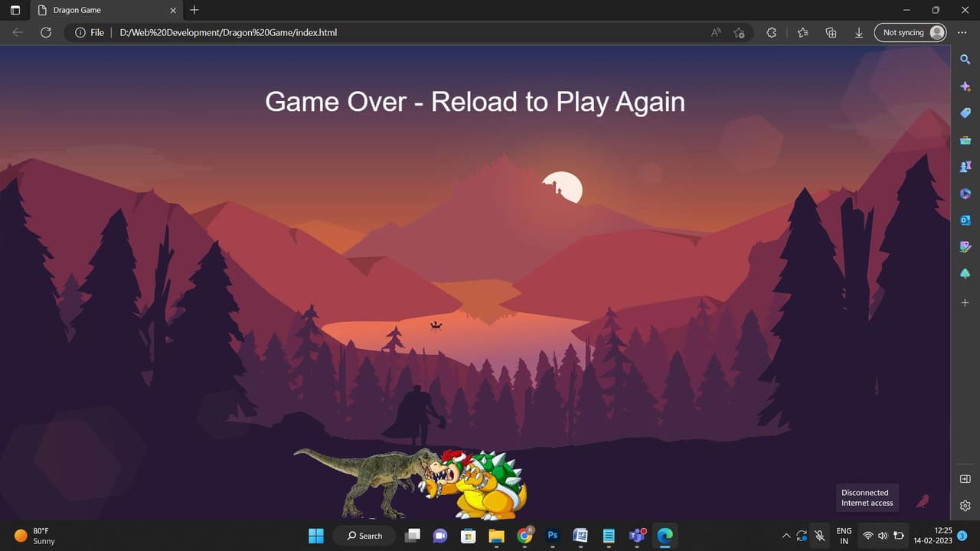Screen dimensions: 980x551
Task: Open the sidebar Games chess icon
Action: coord(965,167)
